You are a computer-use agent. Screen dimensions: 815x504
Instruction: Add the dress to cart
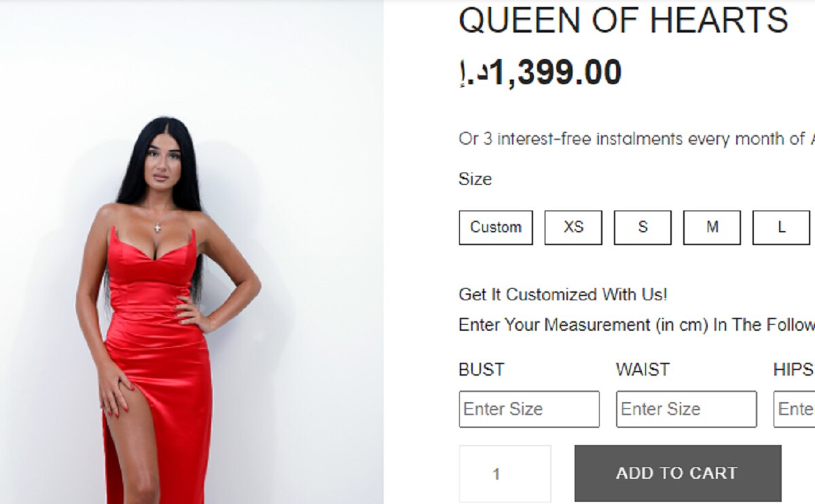(x=678, y=473)
